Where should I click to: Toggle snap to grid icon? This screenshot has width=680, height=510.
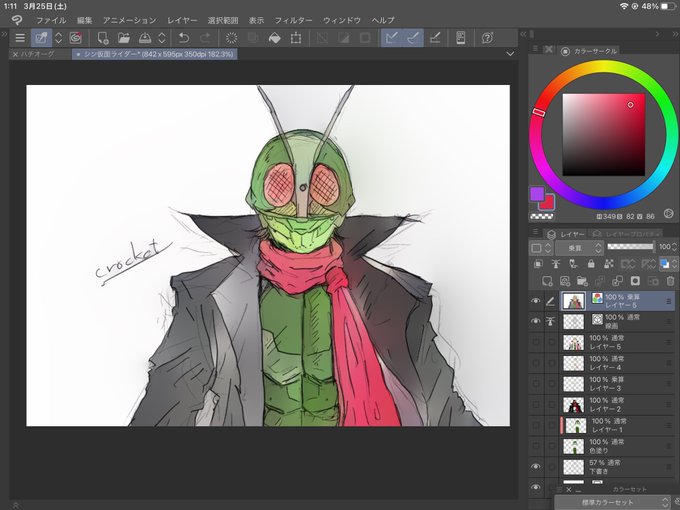(435, 38)
